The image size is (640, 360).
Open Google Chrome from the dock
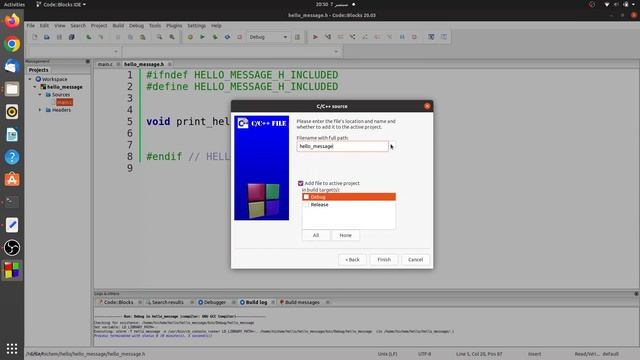click(12, 44)
